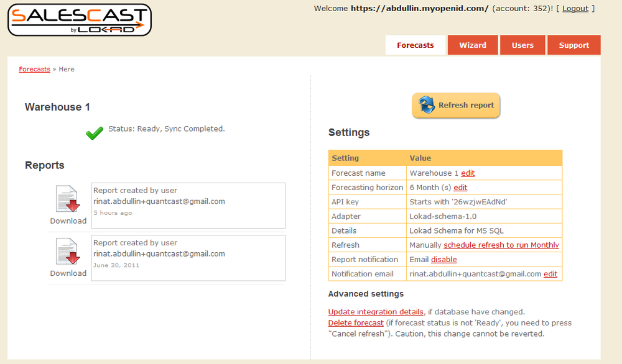Screen dimensions: 622x364
Task: Switch to the Wizard tab
Action: [x=472, y=45]
